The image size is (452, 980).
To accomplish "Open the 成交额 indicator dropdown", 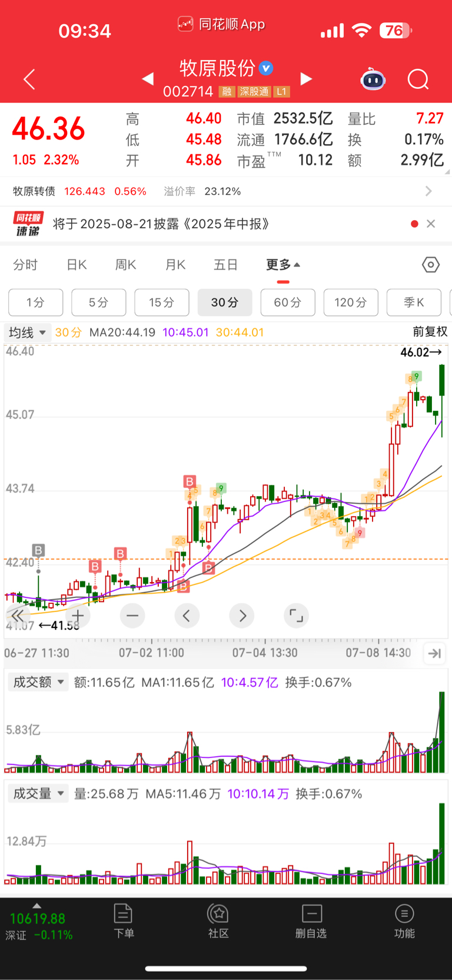I will pyautogui.click(x=38, y=682).
